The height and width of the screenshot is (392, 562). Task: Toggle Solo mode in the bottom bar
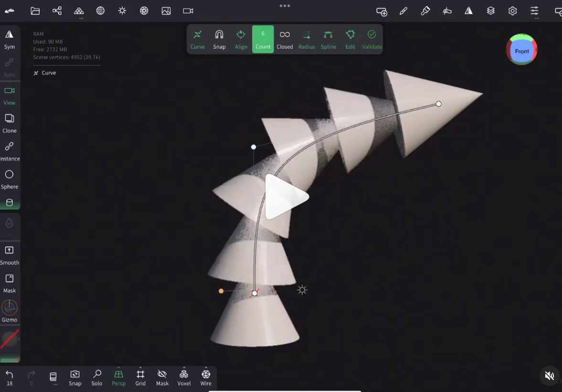tap(97, 377)
